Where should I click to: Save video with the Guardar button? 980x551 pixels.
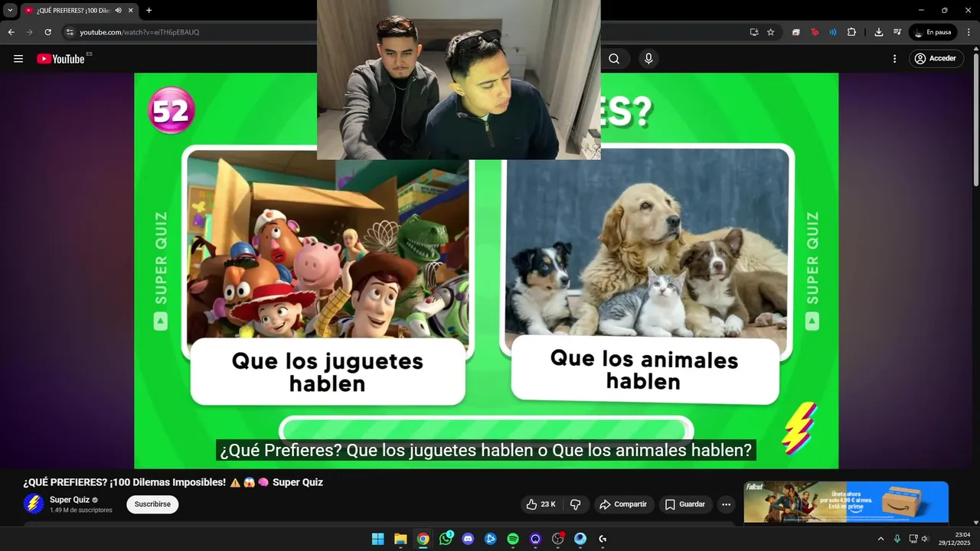(685, 504)
